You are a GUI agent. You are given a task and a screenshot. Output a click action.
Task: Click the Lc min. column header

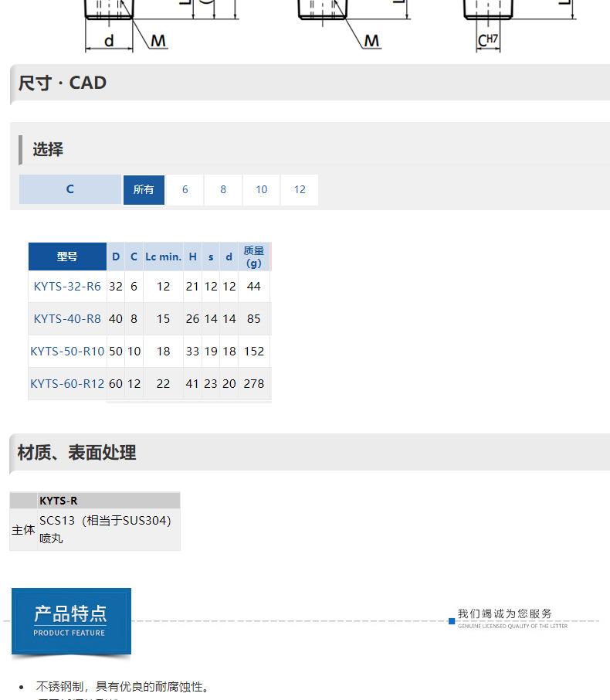163,257
